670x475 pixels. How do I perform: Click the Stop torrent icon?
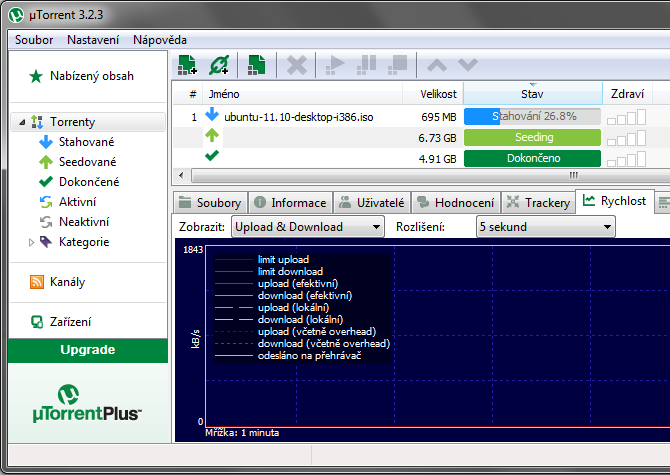[x=397, y=65]
